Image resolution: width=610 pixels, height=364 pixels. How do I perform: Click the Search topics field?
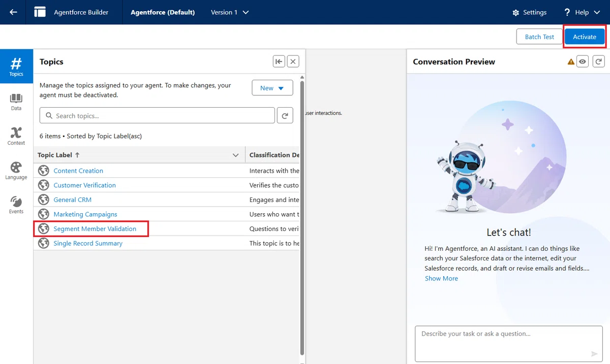tap(157, 116)
